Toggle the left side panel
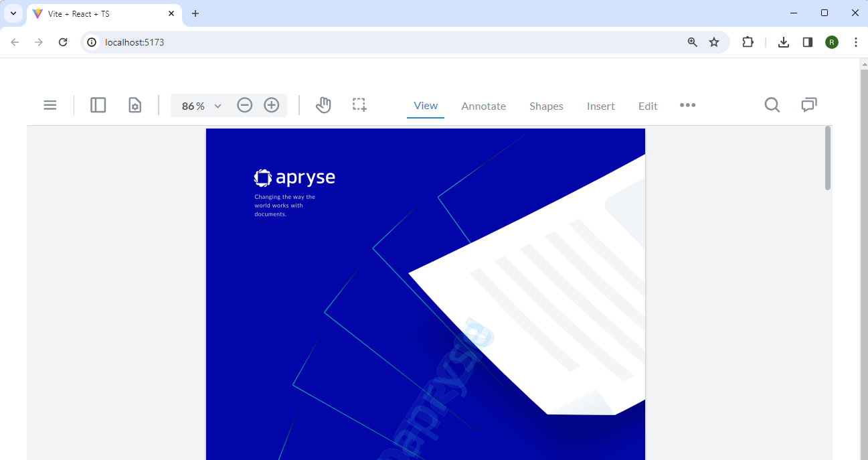868x460 pixels. point(98,105)
